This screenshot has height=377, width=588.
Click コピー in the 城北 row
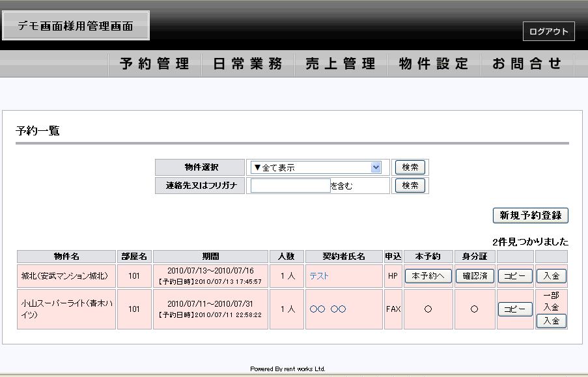[x=515, y=276]
